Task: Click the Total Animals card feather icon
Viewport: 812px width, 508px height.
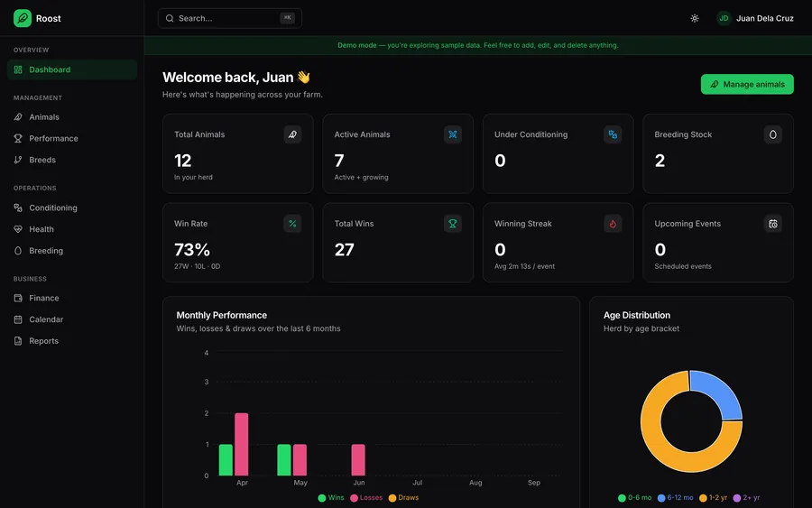Action: tap(292, 134)
